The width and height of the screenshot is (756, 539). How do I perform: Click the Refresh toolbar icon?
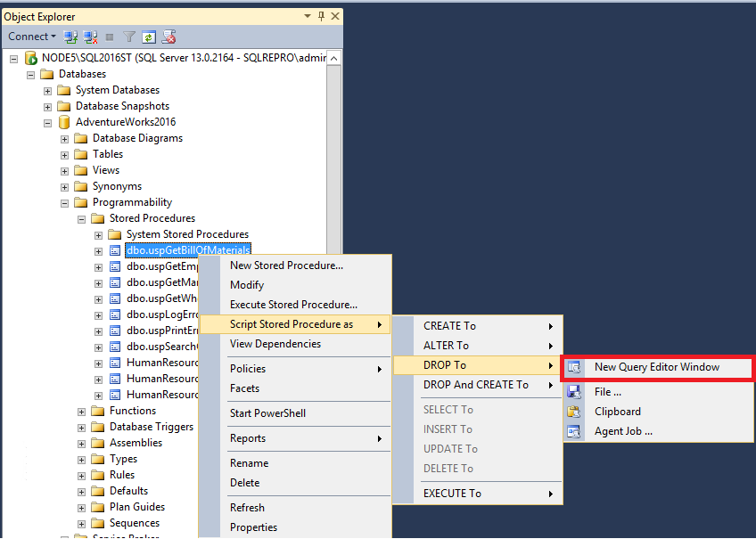pyautogui.click(x=149, y=37)
